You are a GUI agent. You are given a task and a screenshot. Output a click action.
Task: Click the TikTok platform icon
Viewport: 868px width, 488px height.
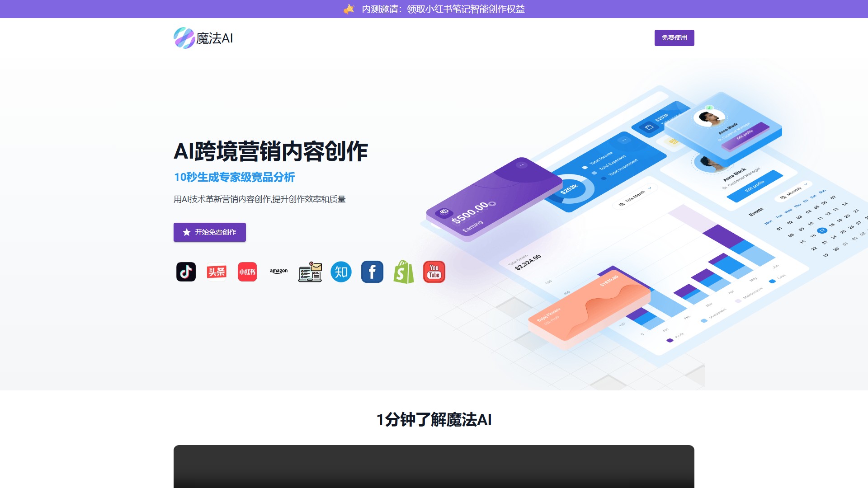[186, 272]
